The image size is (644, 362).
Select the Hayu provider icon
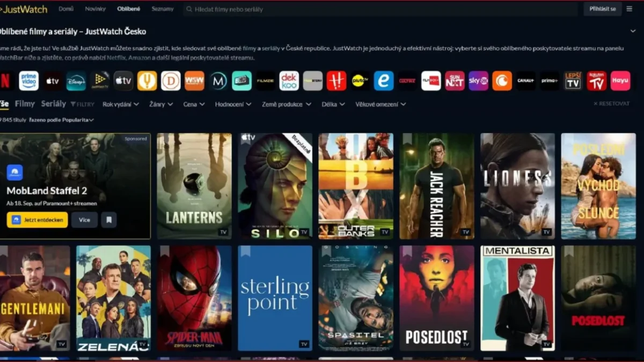[x=620, y=81]
